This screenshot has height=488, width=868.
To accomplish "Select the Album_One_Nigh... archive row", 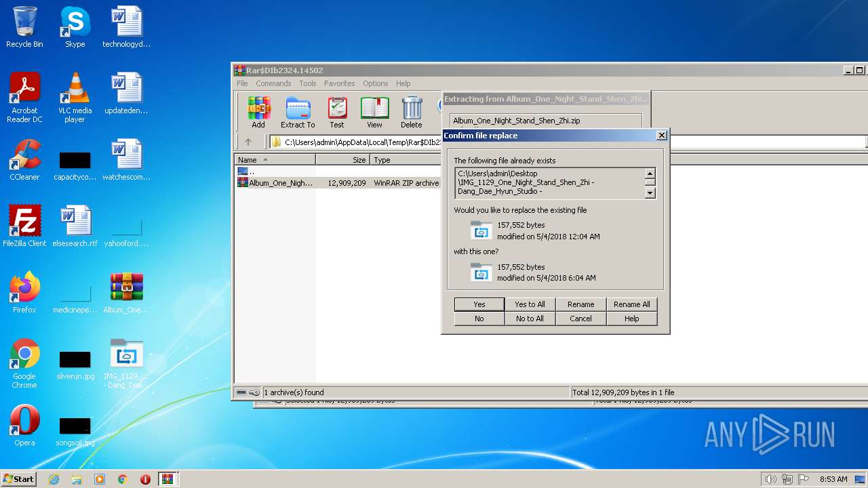I will 338,183.
